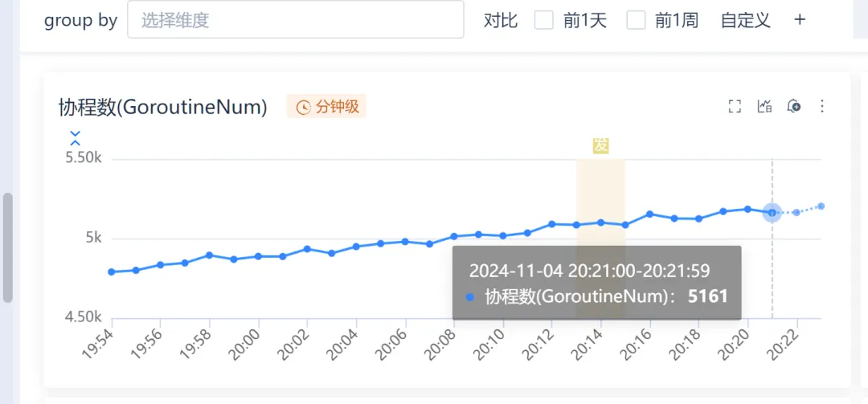Click the 自定义 custom comparison option
Screen dimensions: 868x404
click(x=745, y=20)
